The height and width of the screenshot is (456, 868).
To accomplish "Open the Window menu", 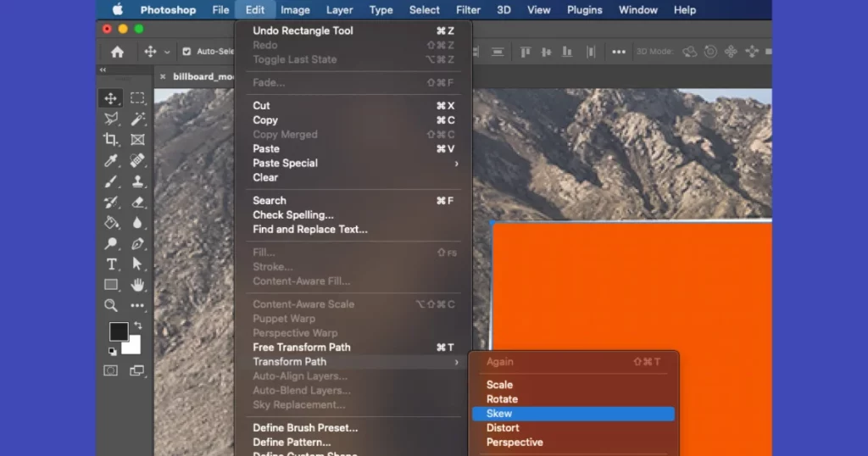I will click(x=637, y=10).
